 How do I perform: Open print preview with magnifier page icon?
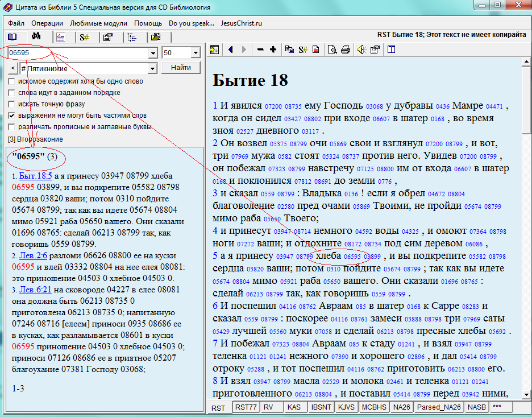332,49
